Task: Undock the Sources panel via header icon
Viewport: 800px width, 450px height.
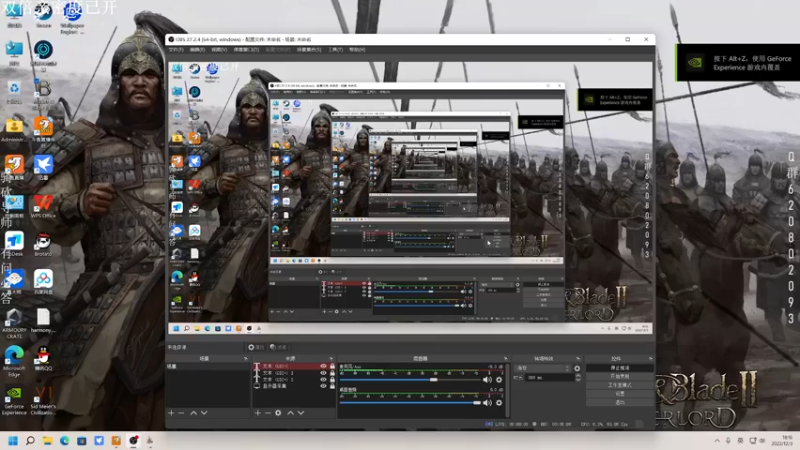Action: pyautogui.click(x=332, y=359)
